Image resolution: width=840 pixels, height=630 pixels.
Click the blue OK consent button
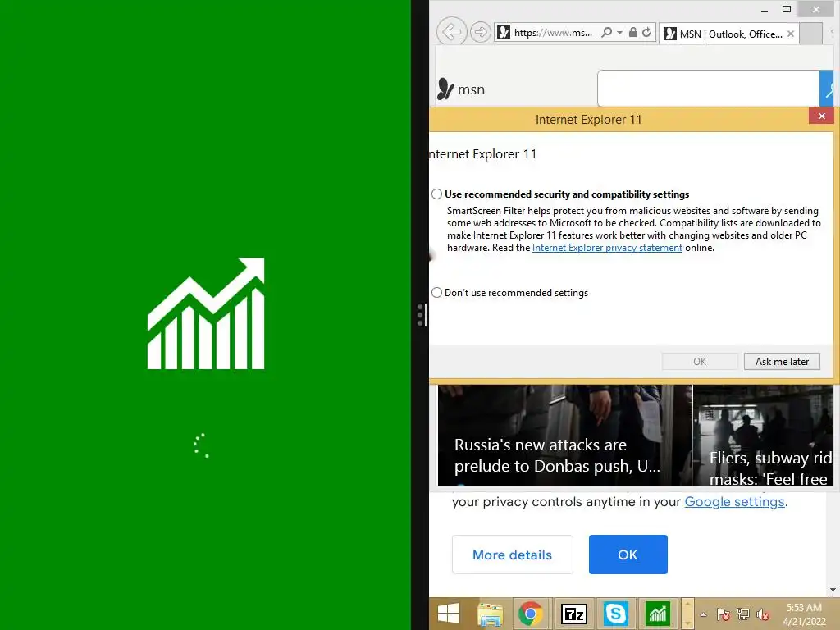click(x=628, y=555)
